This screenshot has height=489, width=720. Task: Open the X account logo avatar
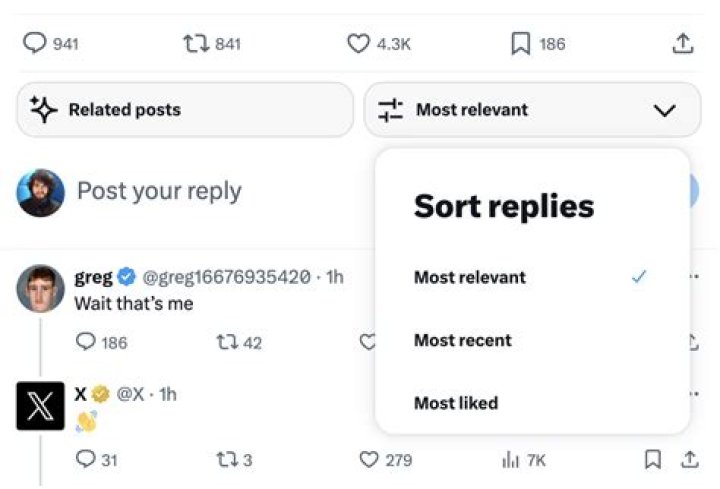(x=40, y=406)
